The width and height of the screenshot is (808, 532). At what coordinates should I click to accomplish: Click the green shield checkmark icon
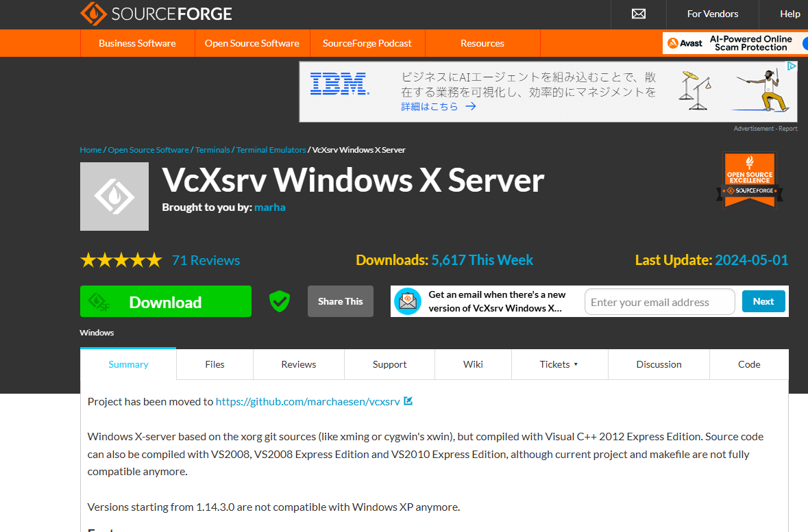280,301
